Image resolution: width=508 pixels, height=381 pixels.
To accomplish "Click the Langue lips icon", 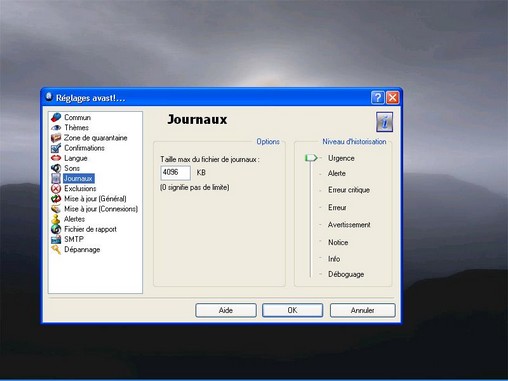I will (x=56, y=158).
